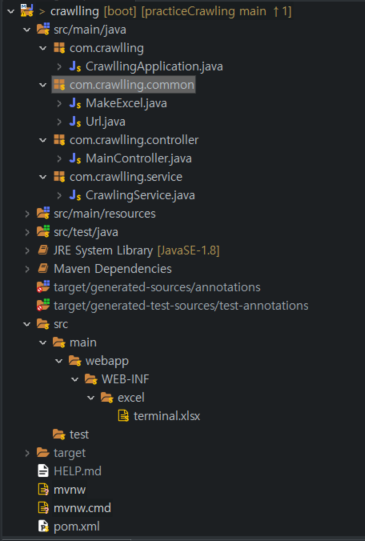Expand CrawllingApplication.java arrow
This screenshot has width=365, height=541.
[x=59, y=67]
